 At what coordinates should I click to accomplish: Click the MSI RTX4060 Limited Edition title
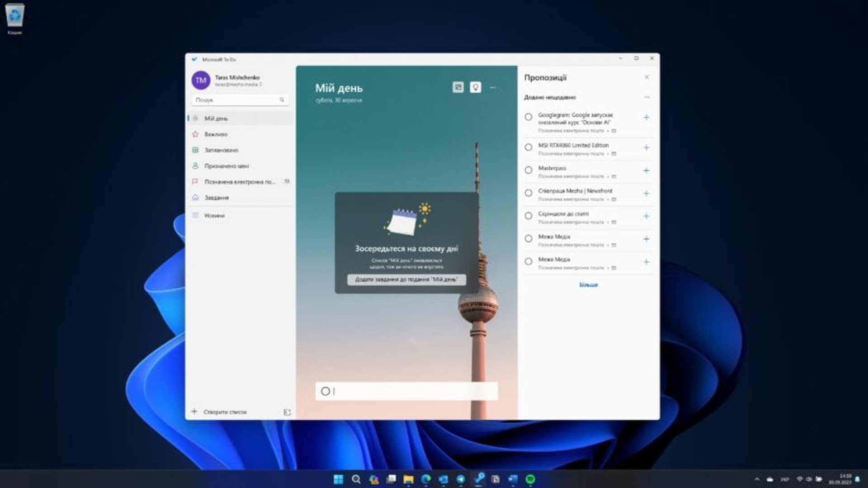pyautogui.click(x=573, y=145)
